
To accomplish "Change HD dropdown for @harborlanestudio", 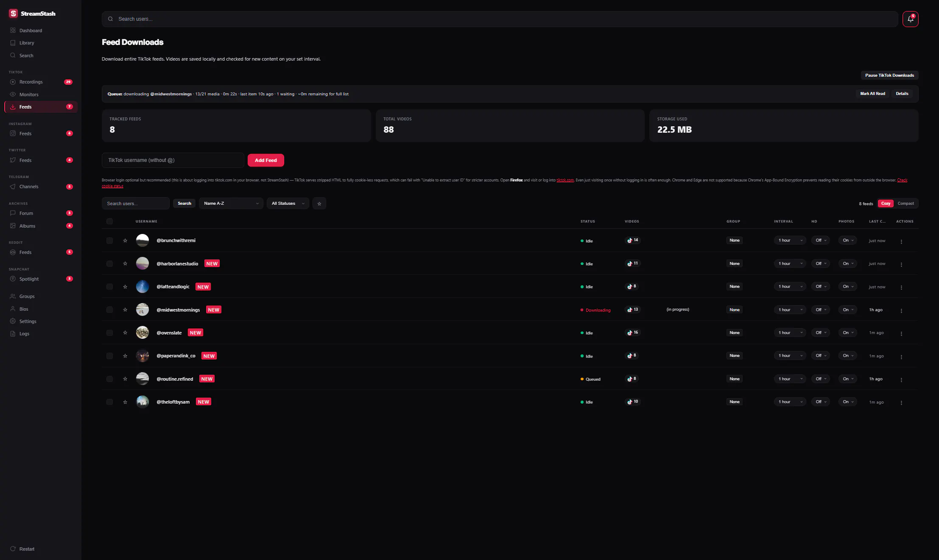I will tap(821, 264).
